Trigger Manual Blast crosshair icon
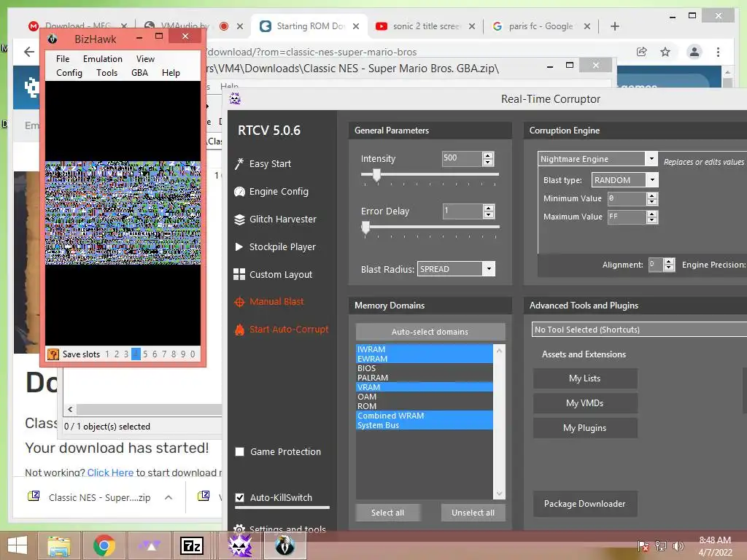 pos(239,302)
